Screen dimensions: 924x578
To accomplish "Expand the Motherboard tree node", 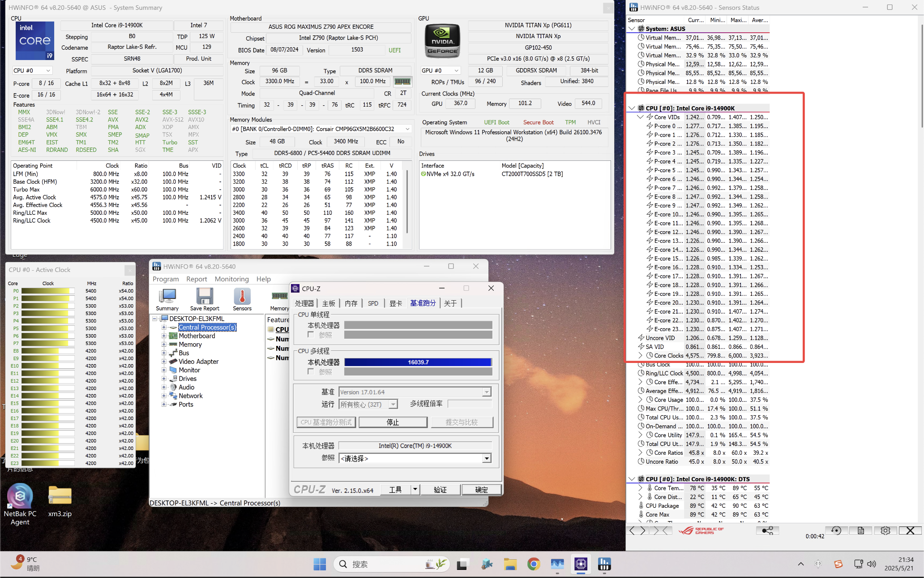I will click(164, 336).
